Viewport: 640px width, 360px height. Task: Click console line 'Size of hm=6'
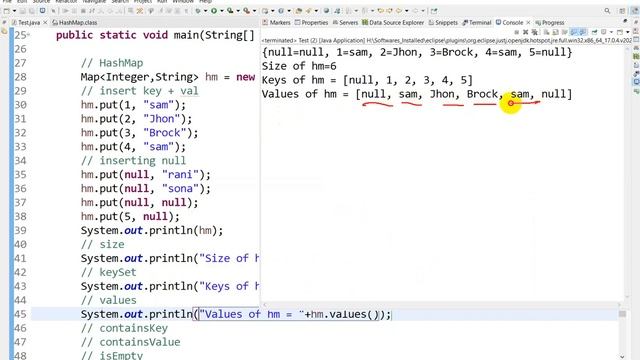299,66
